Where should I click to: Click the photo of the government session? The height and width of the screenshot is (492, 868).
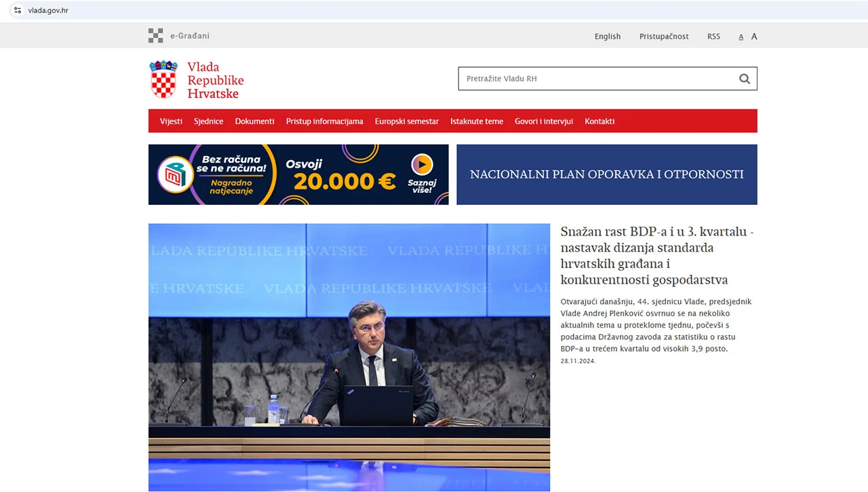pos(349,358)
